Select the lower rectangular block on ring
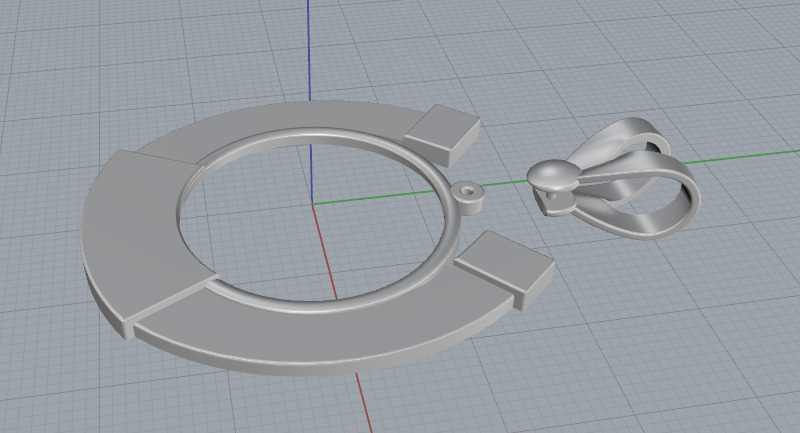 [x=504, y=269]
